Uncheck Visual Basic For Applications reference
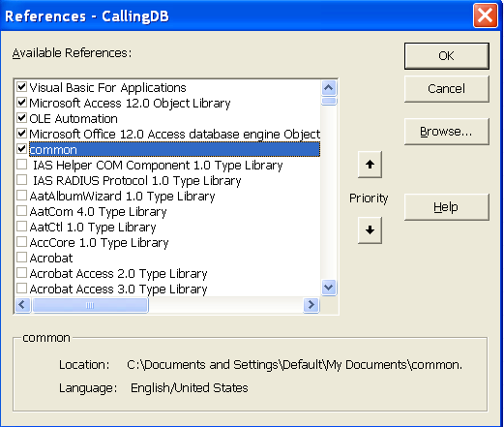Image resolution: width=504 pixels, height=427 pixels. pyautogui.click(x=21, y=87)
